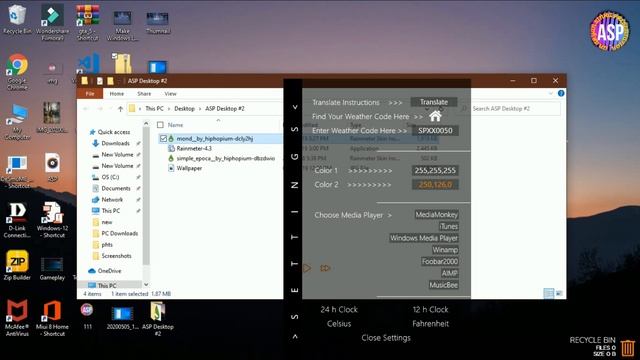Viewport: 640px width, 360px height.
Task: Open Miui 8 Home Shortcut desktop icon
Action: tap(52, 318)
